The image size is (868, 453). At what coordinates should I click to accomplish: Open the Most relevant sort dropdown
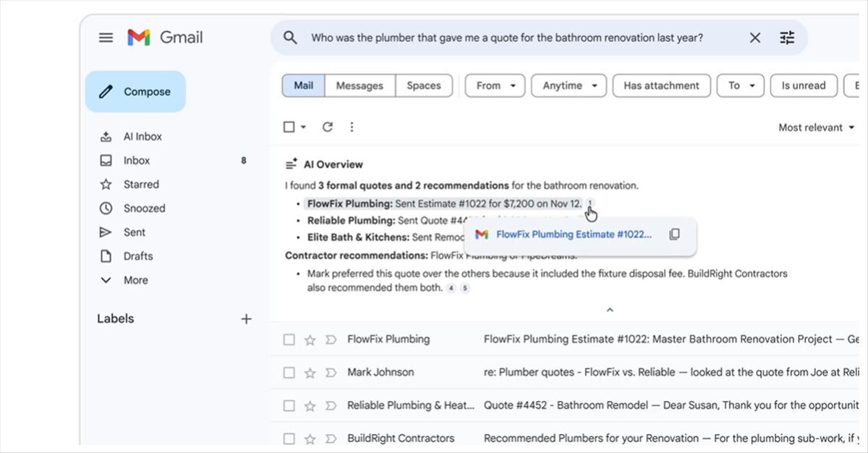pyautogui.click(x=815, y=127)
